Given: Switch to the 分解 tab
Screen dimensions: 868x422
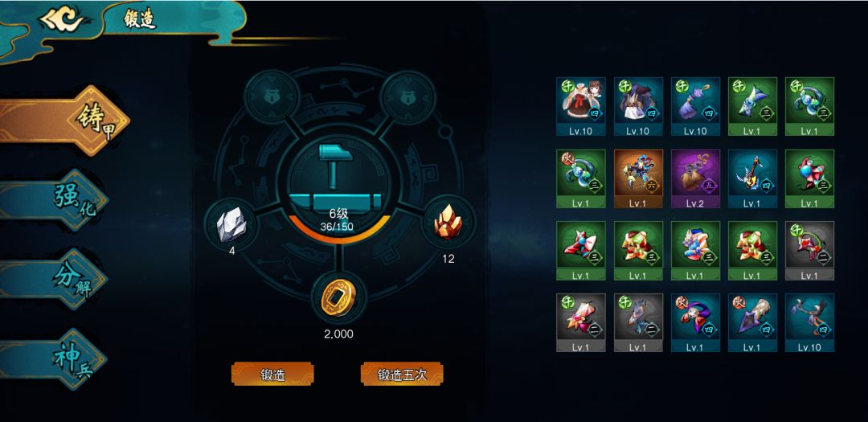Looking at the screenshot, I should click(55, 279).
